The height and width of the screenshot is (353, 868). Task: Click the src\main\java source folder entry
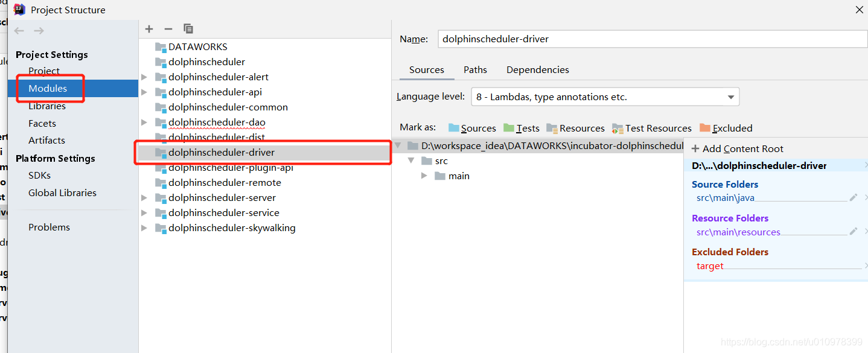pos(726,198)
